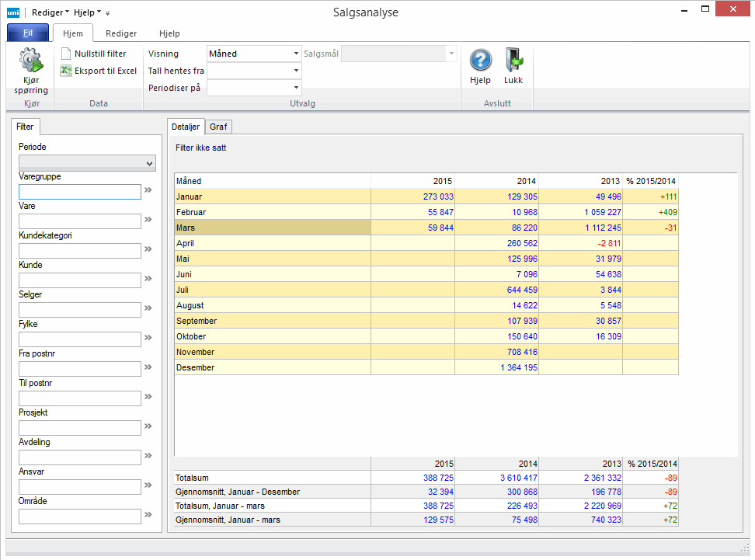The width and height of the screenshot is (755, 560).
Task: Open the Rediger ribbon tab
Action: point(121,33)
